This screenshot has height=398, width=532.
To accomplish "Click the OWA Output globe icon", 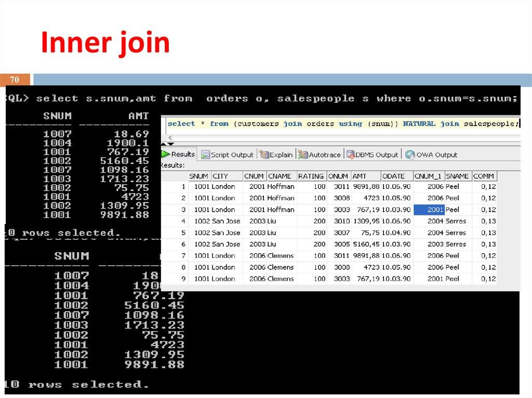I will click(408, 154).
